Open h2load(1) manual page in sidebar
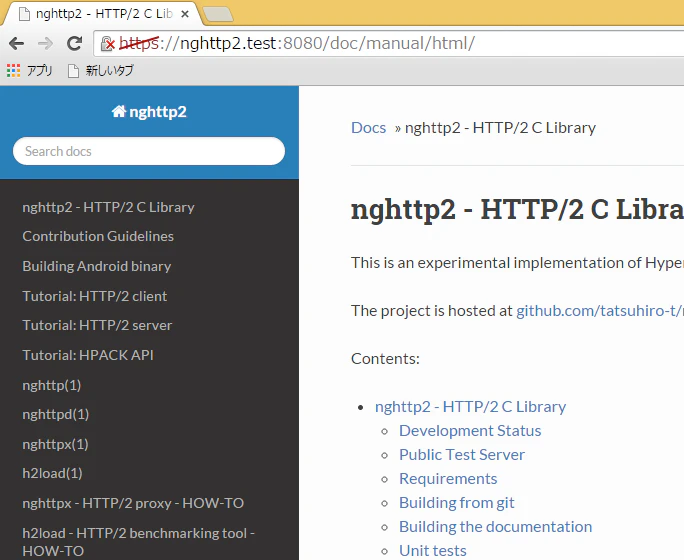 [52, 473]
